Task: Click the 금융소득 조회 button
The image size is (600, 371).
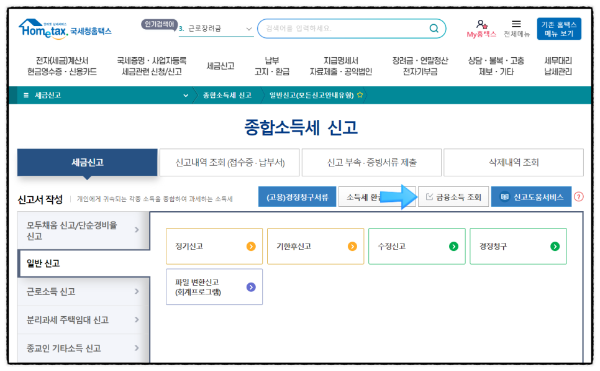Action: coord(453,197)
